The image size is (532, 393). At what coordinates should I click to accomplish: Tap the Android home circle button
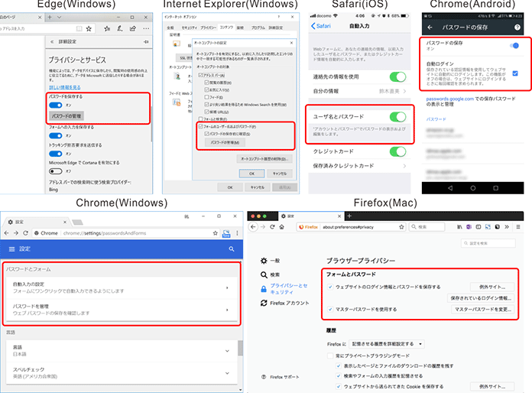coord(472,188)
